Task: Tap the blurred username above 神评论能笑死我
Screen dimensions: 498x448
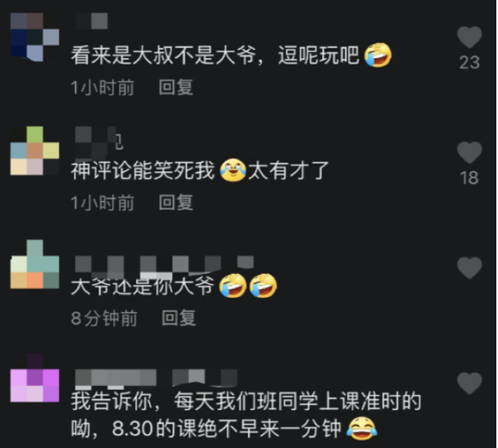Action: coord(99,142)
